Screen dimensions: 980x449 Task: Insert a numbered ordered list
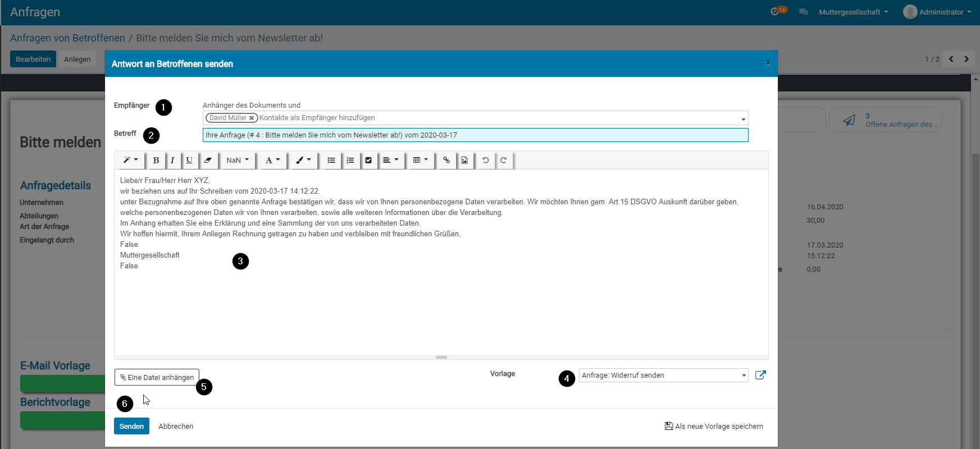point(350,161)
